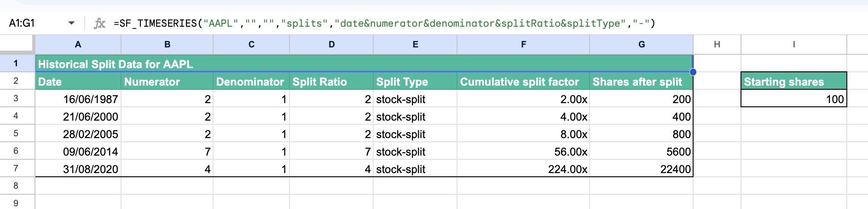Select row 6 header

pyautogui.click(x=16, y=151)
